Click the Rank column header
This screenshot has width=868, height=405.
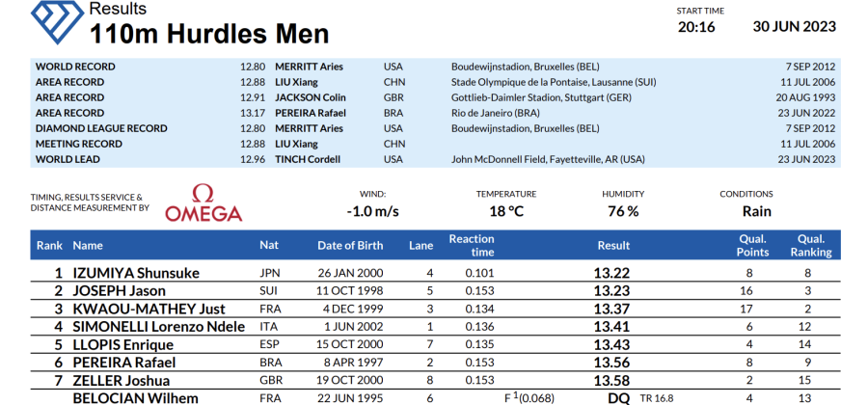tap(49, 245)
